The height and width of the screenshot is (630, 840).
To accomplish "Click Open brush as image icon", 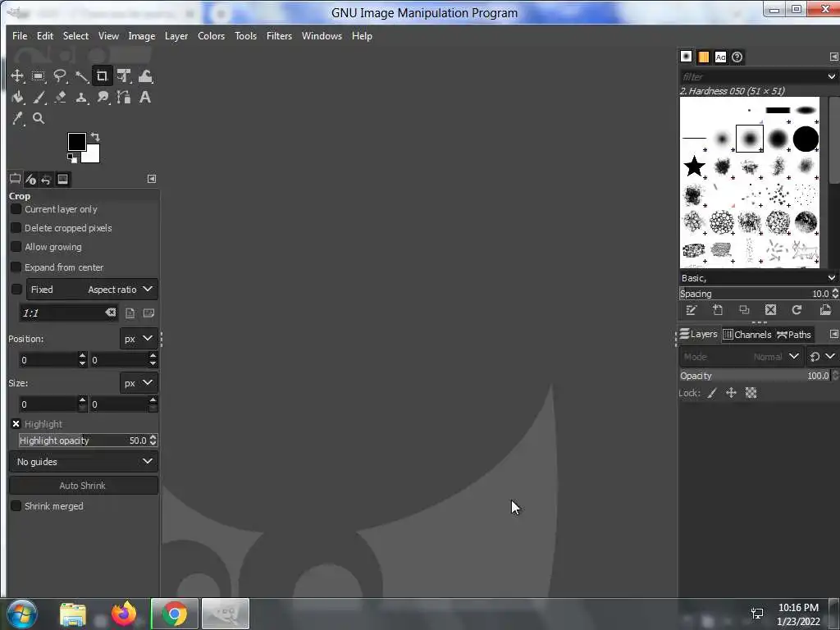I will coord(825,309).
